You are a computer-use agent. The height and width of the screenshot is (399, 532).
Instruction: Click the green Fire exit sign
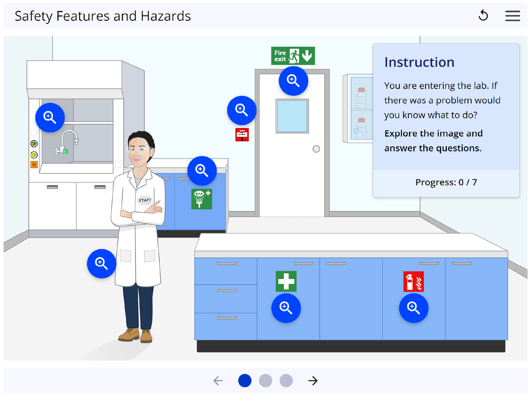(x=293, y=56)
